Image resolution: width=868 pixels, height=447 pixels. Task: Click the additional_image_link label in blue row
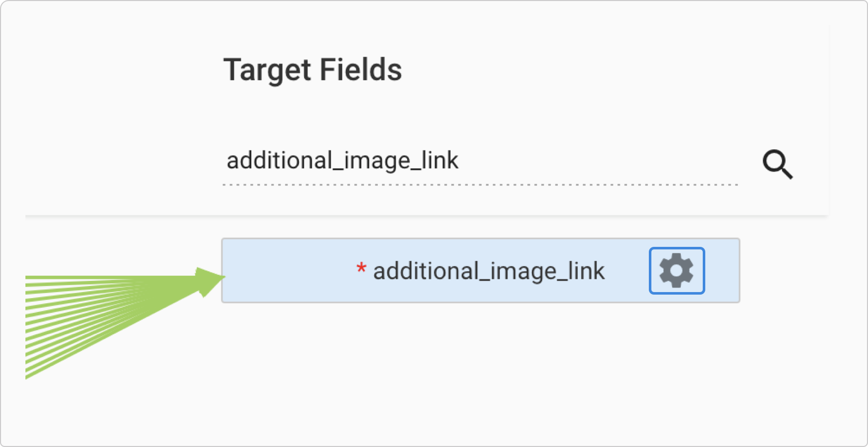click(489, 271)
